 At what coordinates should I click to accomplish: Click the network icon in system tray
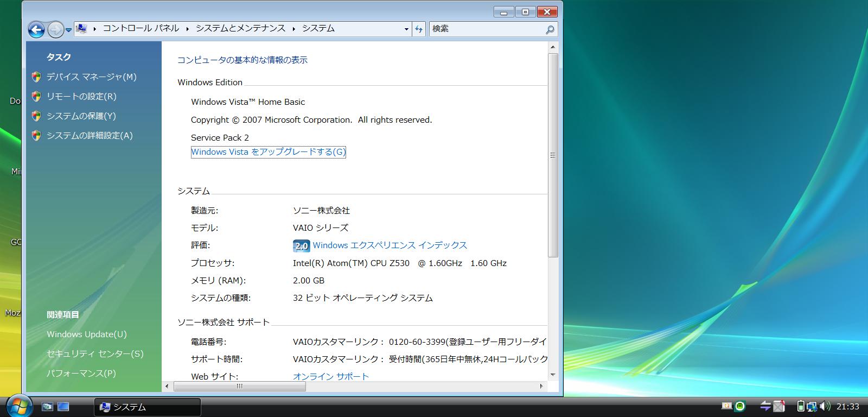(x=812, y=406)
